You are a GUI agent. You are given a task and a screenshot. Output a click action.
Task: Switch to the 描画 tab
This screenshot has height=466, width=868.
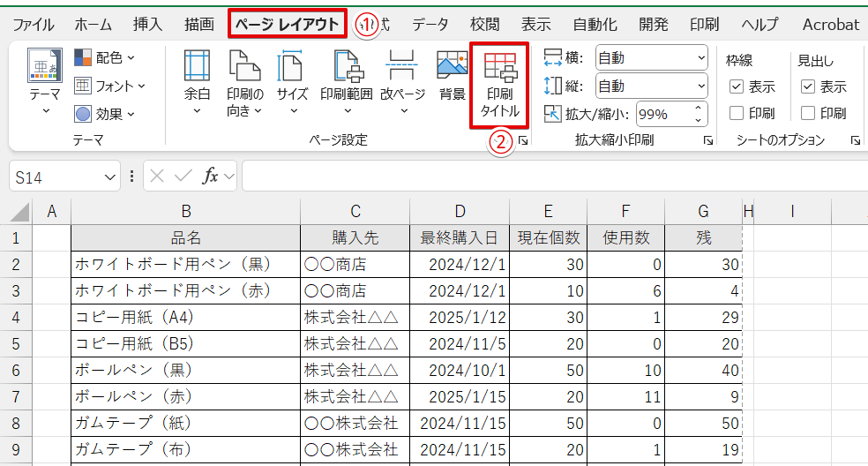(x=199, y=25)
